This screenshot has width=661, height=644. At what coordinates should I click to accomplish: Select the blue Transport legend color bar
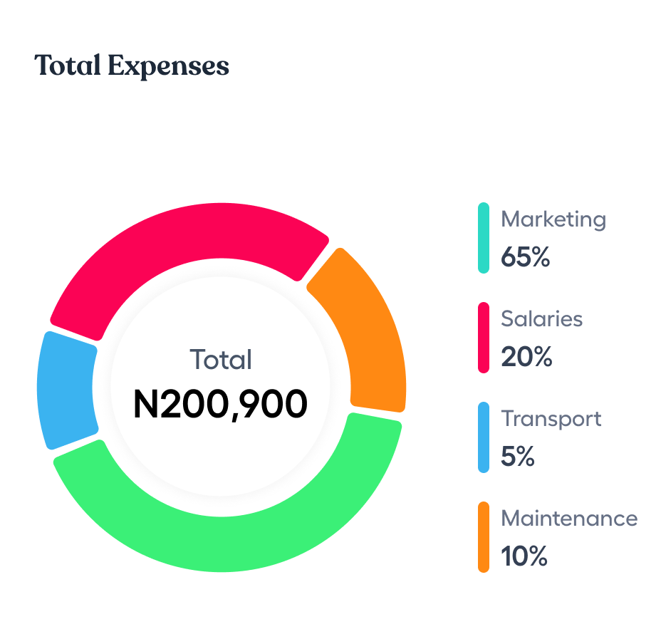click(x=484, y=437)
